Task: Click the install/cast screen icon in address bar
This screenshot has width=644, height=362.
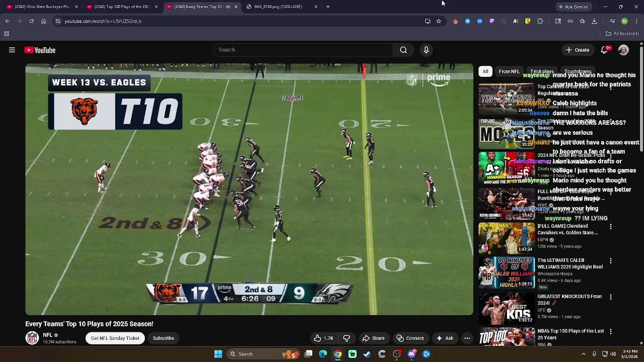Action: [x=428, y=21]
